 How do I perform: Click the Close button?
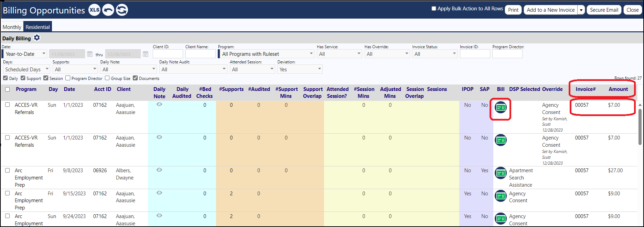click(x=633, y=10)
